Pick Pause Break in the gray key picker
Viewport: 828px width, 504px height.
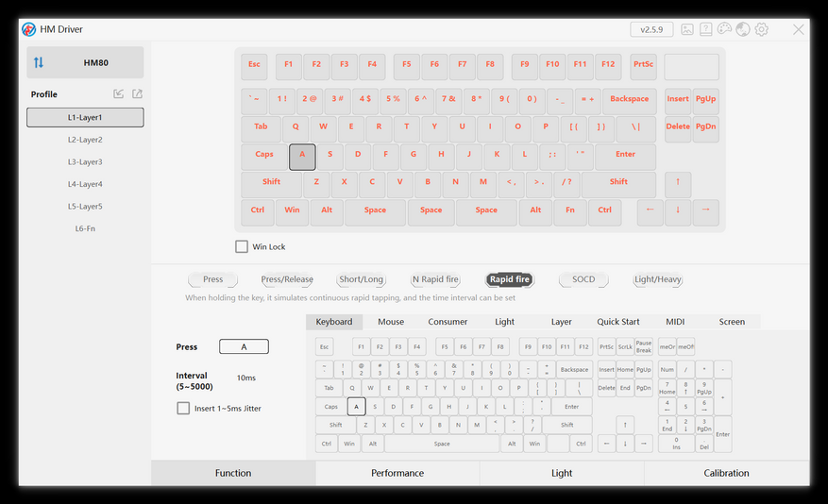tap(643, 346)
